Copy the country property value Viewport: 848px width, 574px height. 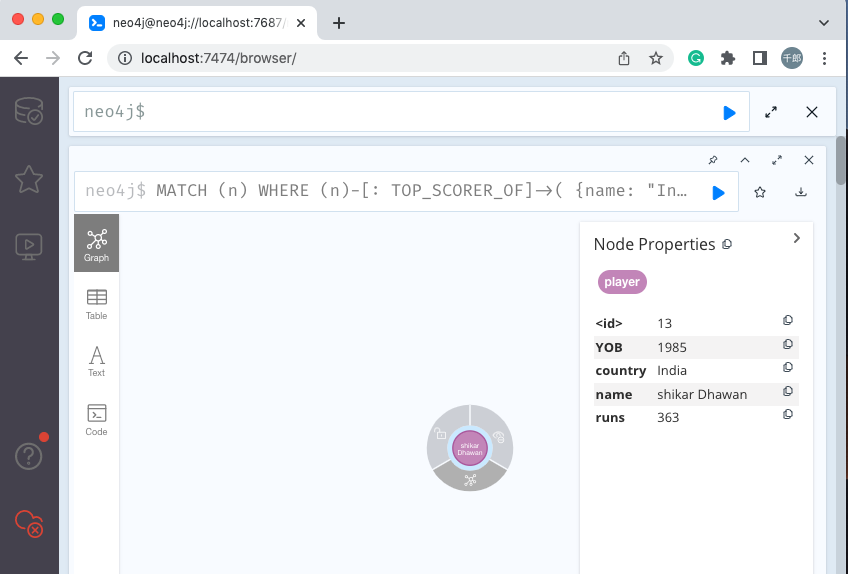(x=787, y=367)
